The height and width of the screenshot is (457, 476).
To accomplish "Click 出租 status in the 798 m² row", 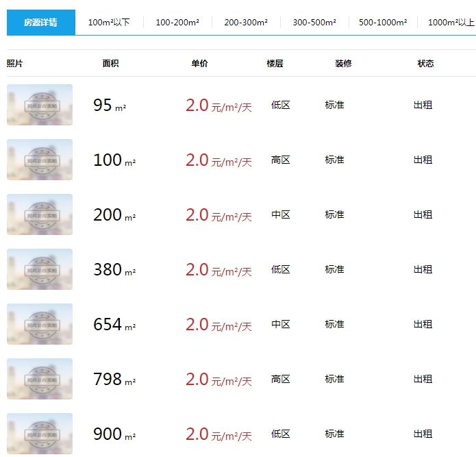I will click(423, 379).
